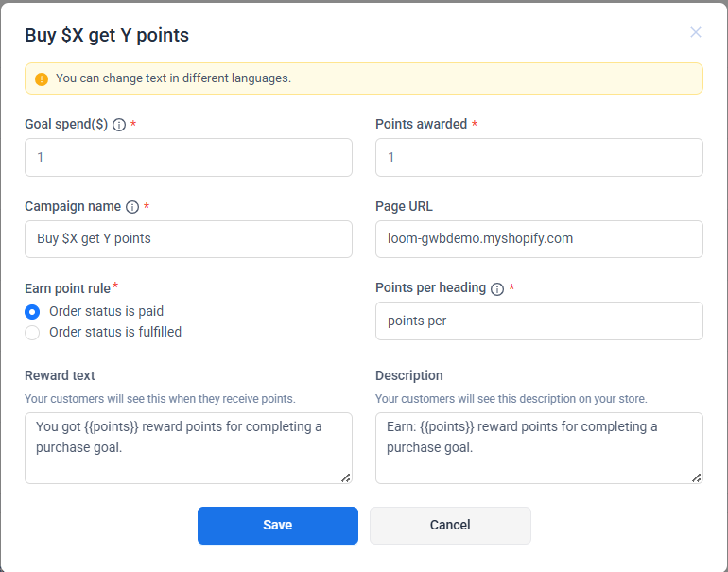Viewport: 728px width, 572px height.
Task: Click the 'Order status is fulfilled' label text
Action: 115,332
